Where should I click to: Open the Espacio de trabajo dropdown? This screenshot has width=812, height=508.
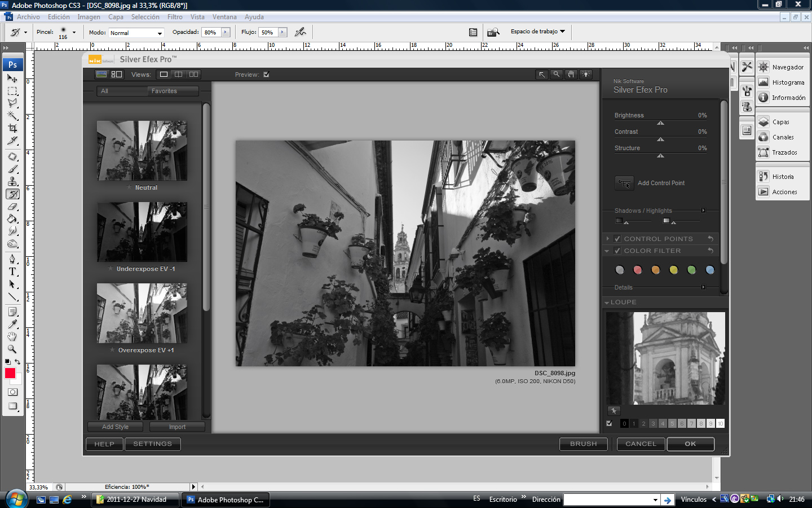[x=537, y=32]
